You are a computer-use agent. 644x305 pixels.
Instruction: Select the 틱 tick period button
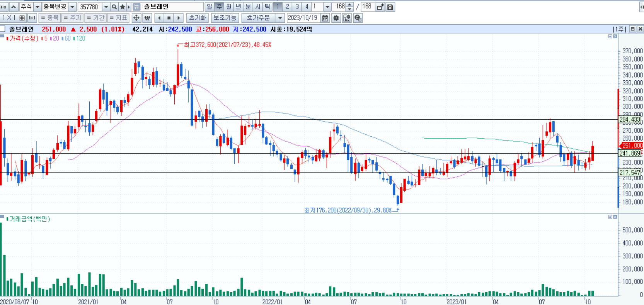click(x=267, y=7)
